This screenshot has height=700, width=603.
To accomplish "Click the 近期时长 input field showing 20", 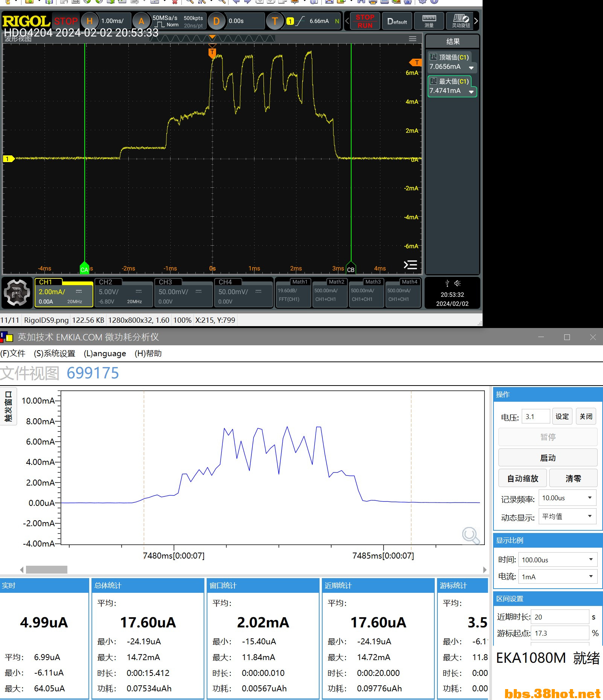I will point(560,617).
